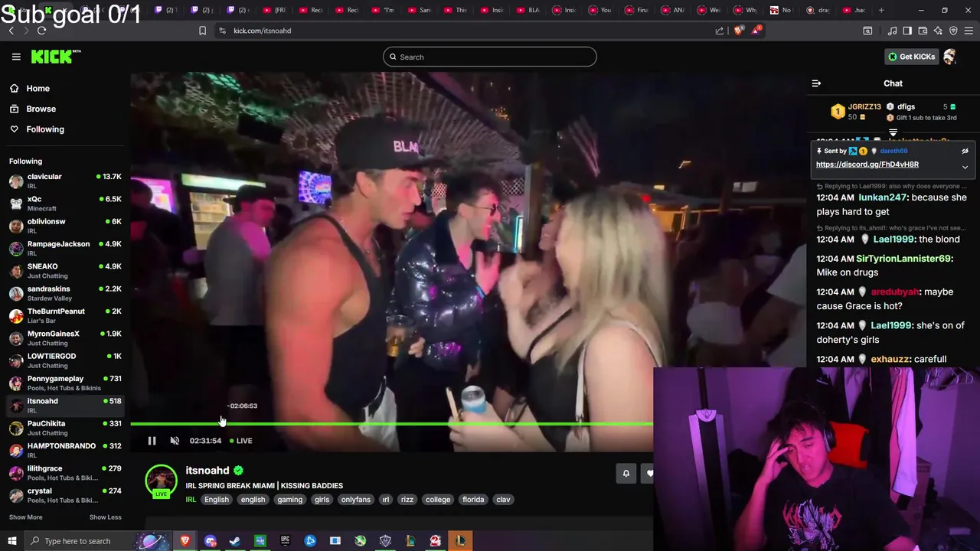Bookmark this page icon
The height and width of the screenshot is (551, 980).
[x=202, y=31]
